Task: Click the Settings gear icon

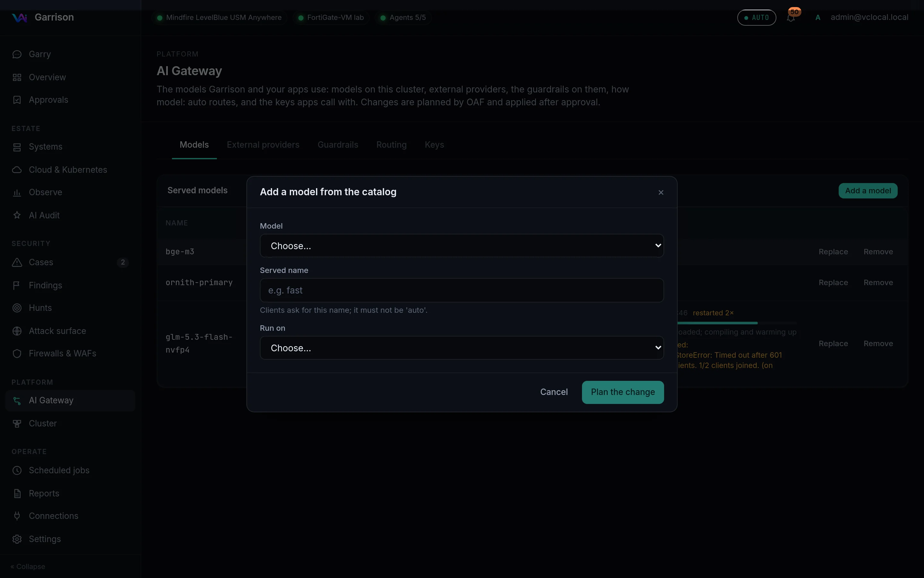Action: point(17,539)
